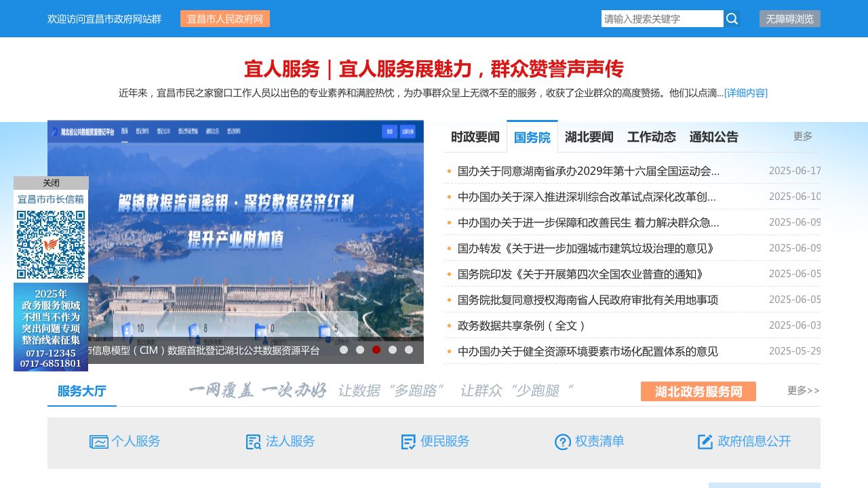Open 权责清单 question mark icon
The height and width of the screenshot is (488, 868).
[562, 442]
